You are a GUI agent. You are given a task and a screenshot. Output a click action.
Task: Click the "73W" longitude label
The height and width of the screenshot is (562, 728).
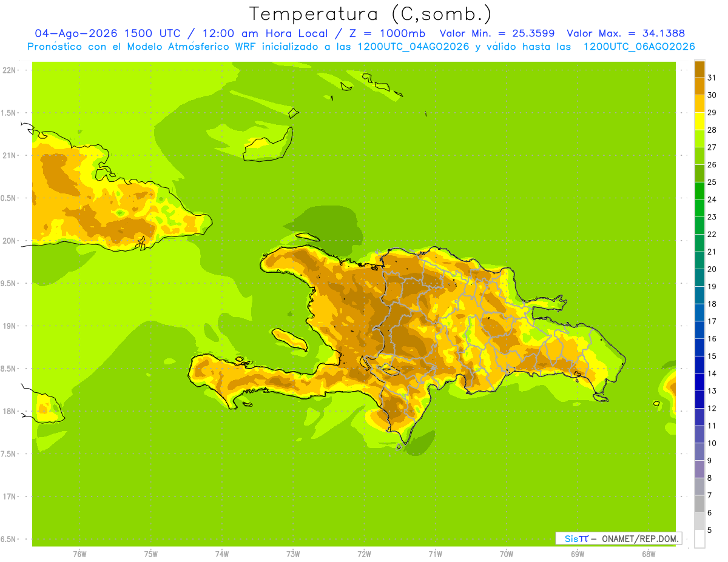click(x=292, y=554)
